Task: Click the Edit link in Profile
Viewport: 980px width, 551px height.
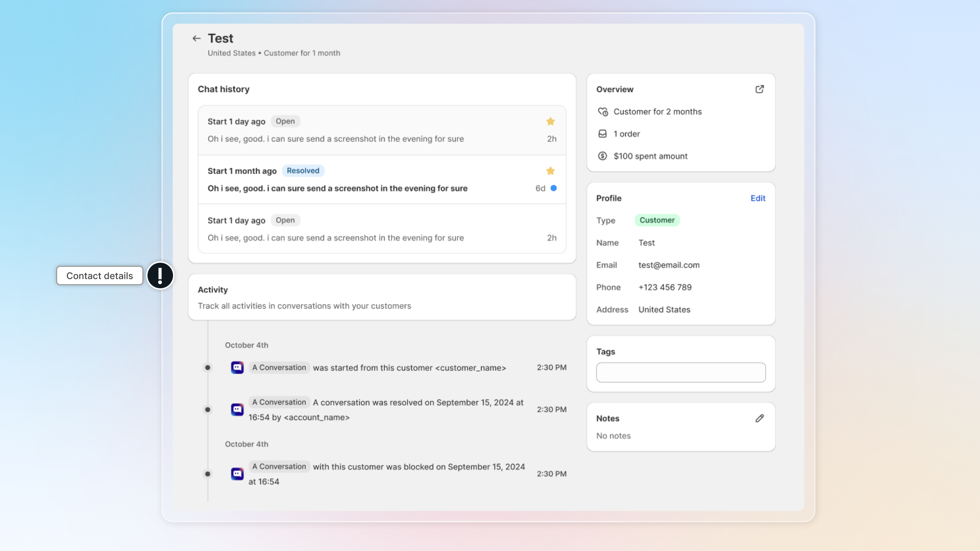Action: [757, 198]
